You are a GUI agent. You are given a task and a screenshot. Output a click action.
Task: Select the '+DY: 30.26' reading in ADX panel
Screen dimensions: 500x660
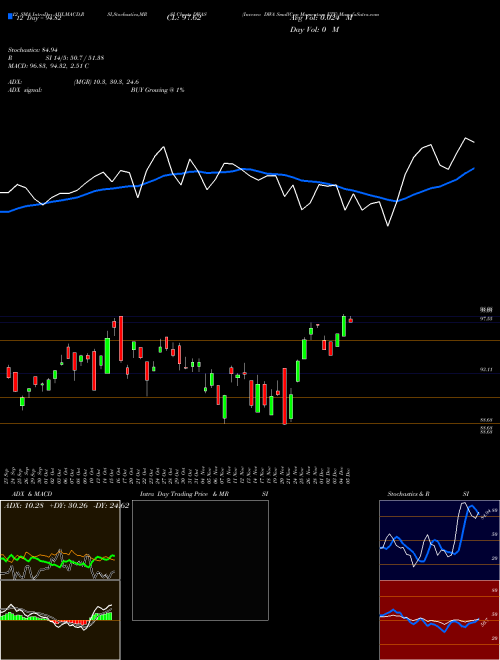68,506
